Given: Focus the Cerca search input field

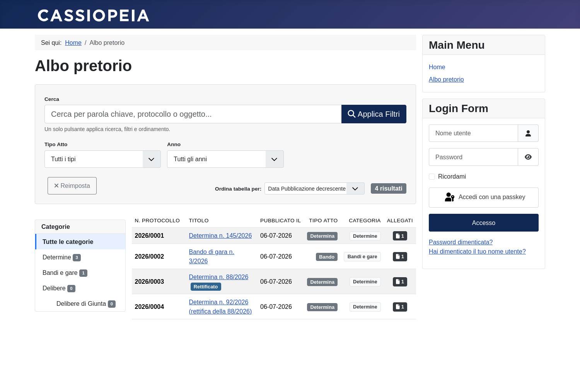Looking at the screenshot, I should click(x=193, y=114).
